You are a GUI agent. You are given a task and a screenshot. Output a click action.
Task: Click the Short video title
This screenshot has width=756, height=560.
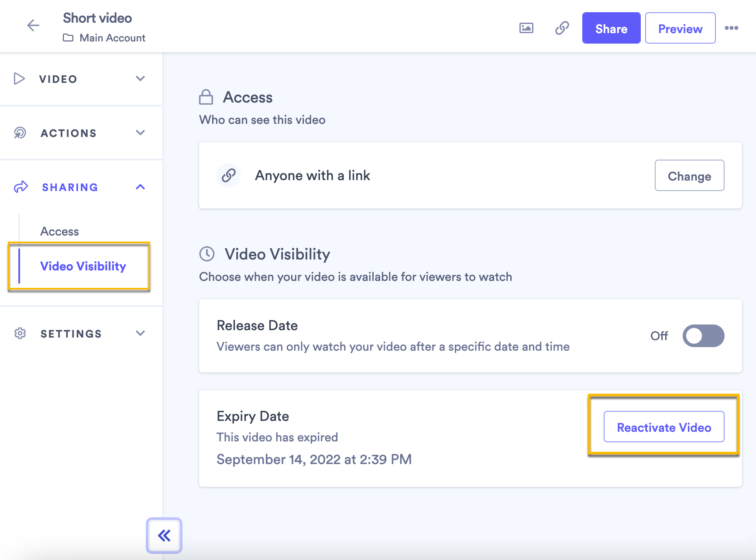[97, 18]
